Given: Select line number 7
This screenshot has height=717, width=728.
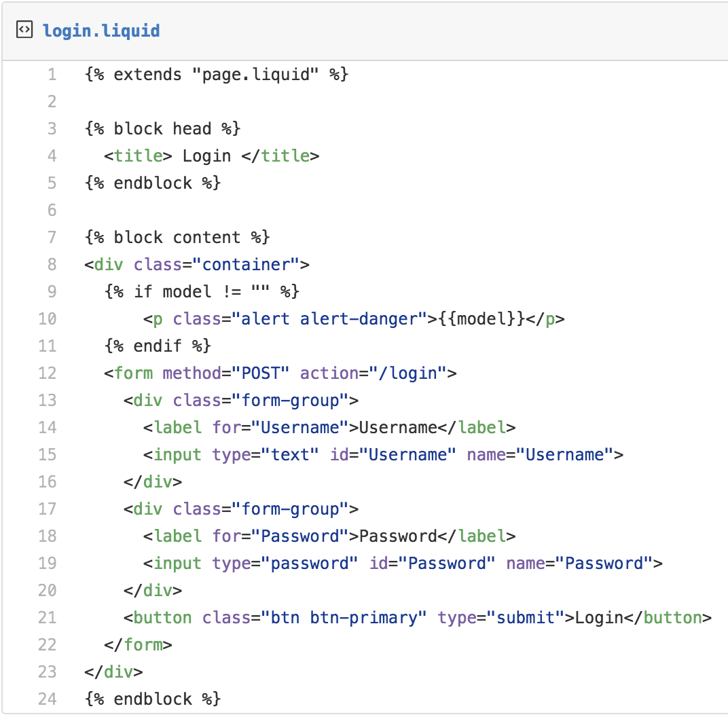Looking at the screenshot, I should [x=52, y=237].
